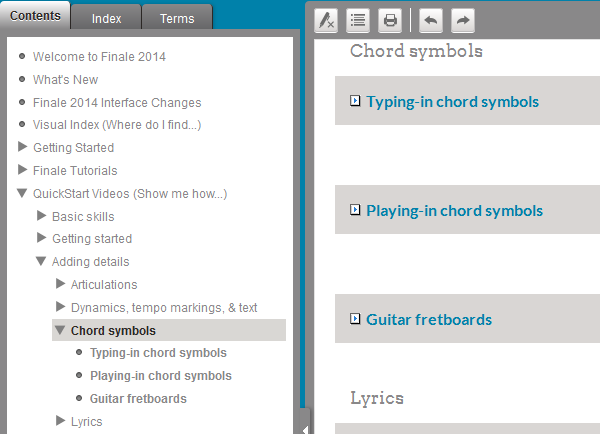Screen dimensions: 600x434
Task: Click play icon beside Guitar fretboards heading
Action: tap(355, 319)
